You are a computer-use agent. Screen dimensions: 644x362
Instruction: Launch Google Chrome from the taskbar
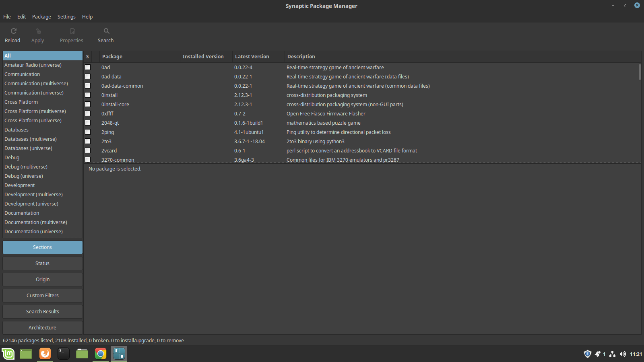[x=101, y=354]
